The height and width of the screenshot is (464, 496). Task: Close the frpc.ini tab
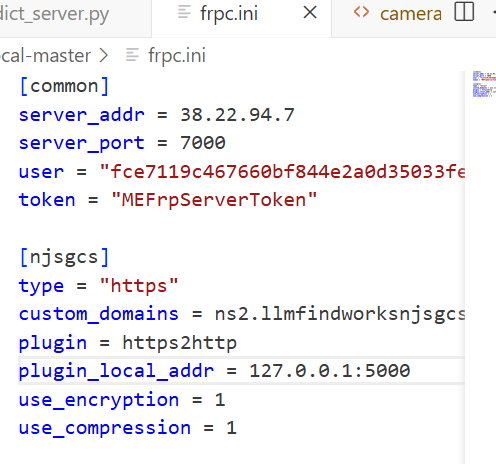310,13
